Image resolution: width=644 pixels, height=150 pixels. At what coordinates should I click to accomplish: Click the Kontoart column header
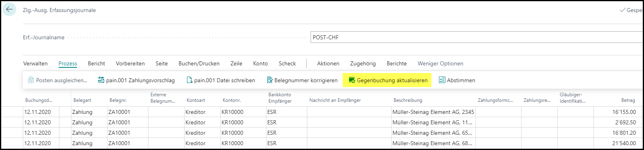coord(196,100)
